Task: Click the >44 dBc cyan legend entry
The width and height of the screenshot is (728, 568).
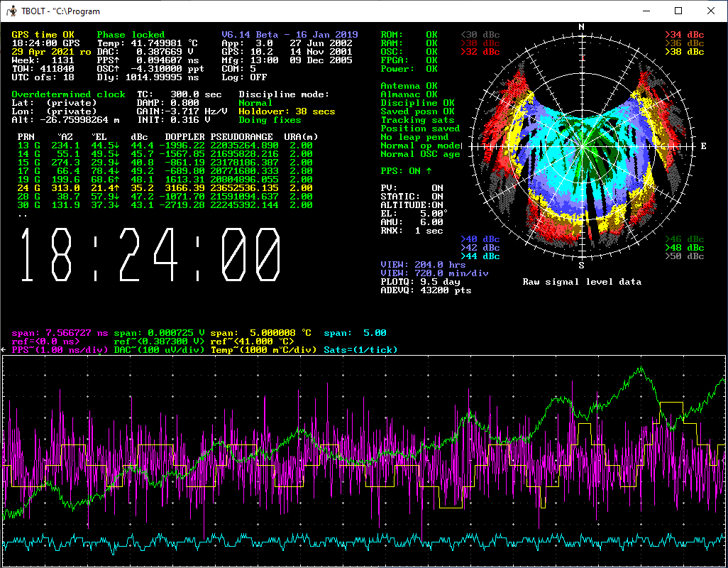Action: point(480,256)
